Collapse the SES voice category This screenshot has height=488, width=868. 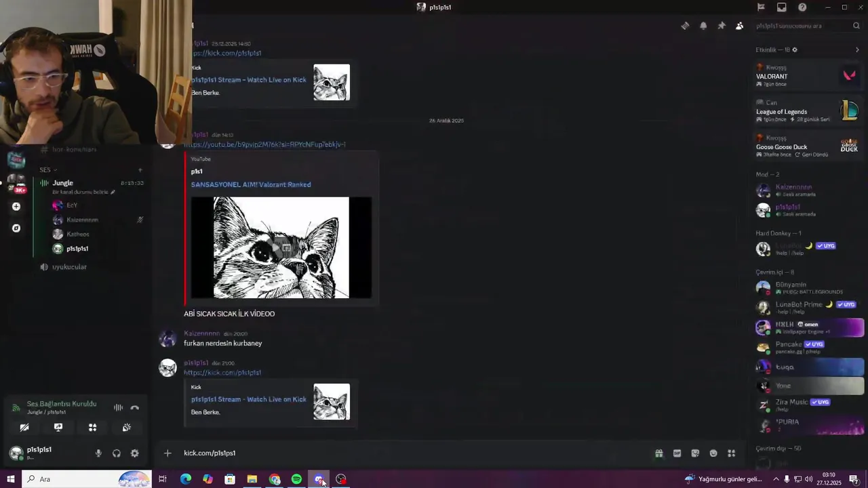(47, 169)
